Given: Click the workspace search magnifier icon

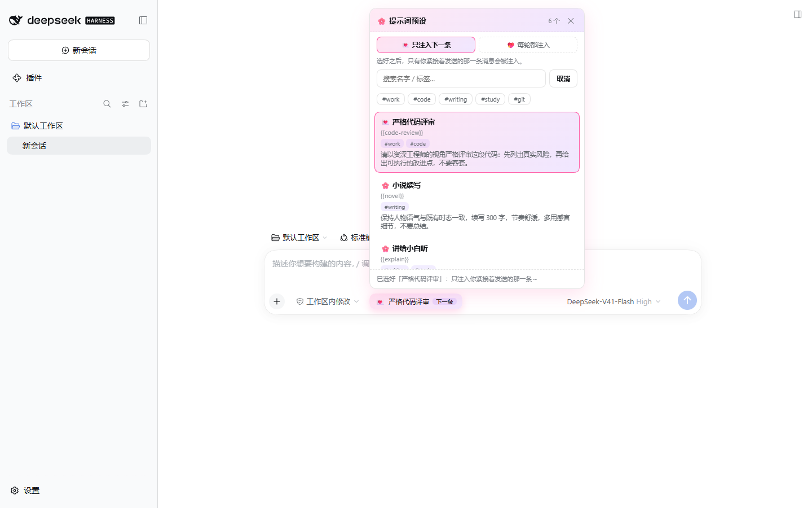Looking at the screenshot, I should 107,104.
